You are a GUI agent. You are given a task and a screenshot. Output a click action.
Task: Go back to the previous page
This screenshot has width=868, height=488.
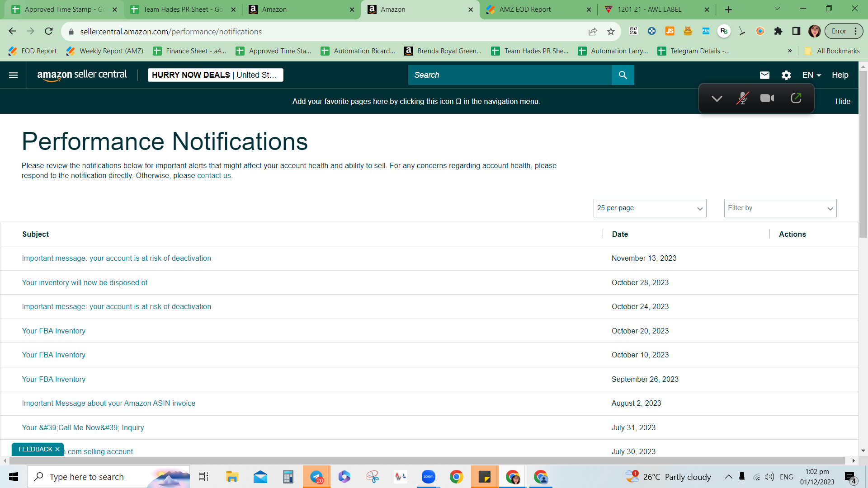click(x=12, y=31)
